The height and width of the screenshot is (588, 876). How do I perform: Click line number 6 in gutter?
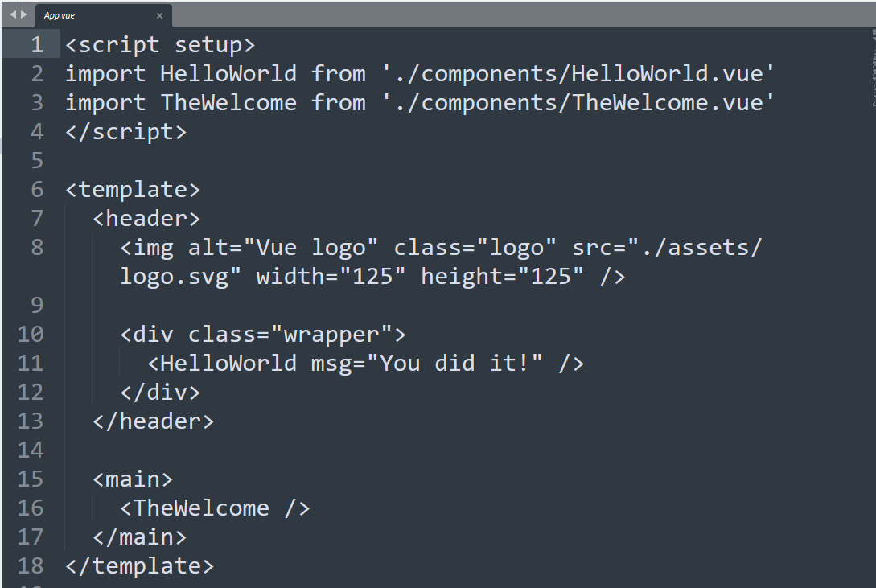tap(37, 189)
